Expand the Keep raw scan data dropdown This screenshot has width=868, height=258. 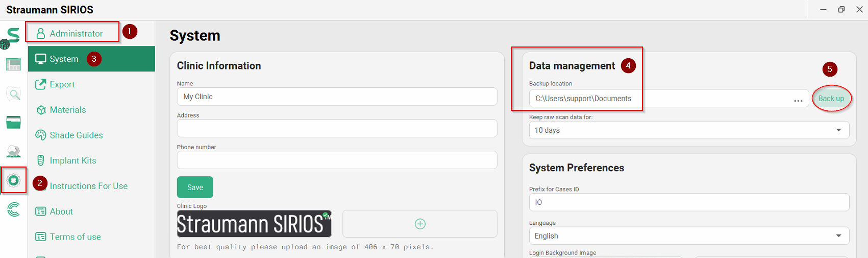[x=689, y=130]
